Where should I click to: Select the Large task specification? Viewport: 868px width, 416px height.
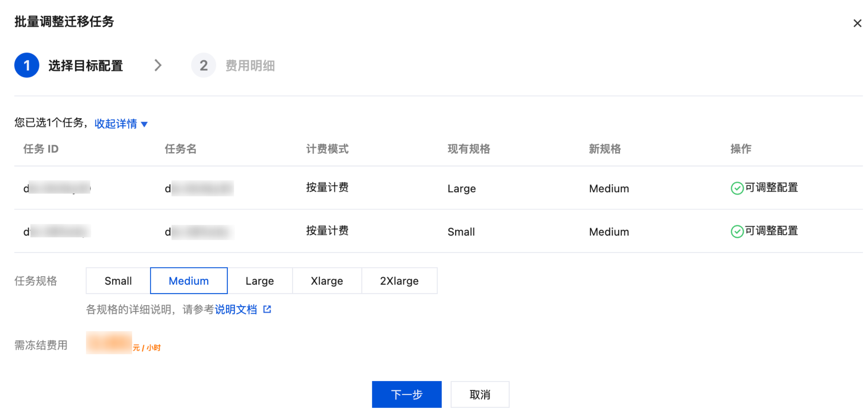pos(259,281)
